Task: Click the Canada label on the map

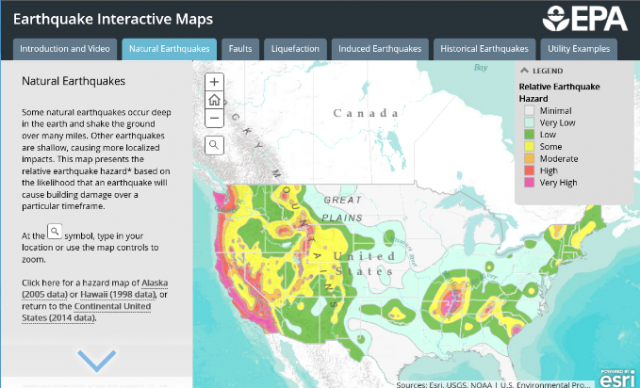Action: tap(366, 113)
